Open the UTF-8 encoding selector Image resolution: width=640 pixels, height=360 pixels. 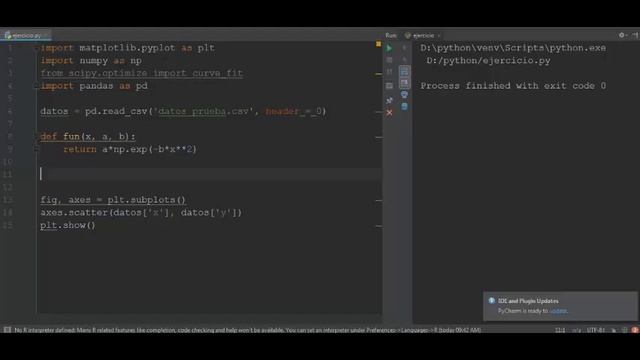point(596,330)
